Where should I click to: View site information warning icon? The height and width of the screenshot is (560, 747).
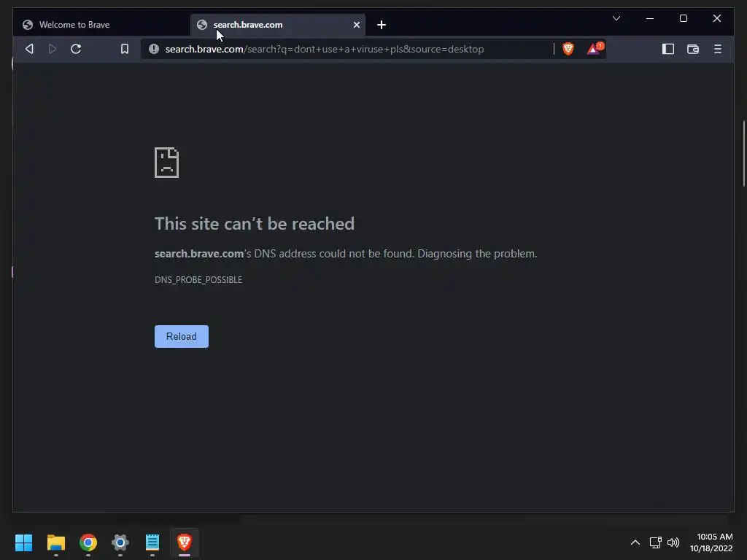[x=153, y=49]
